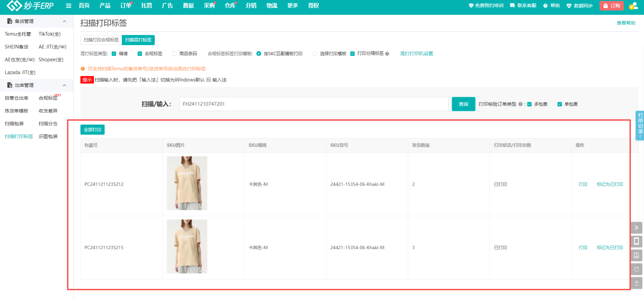
Task: Open the 产品 menu
Action: pos(105,6)
